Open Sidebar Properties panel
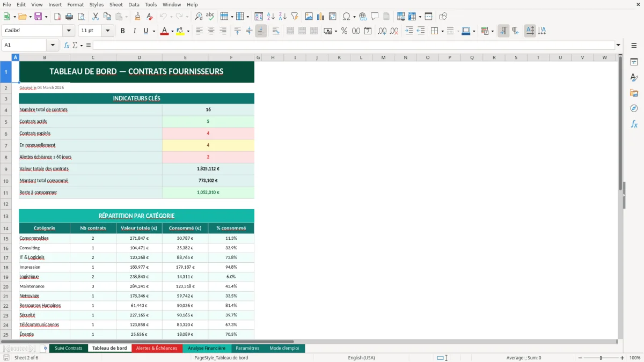This screenshot has width=644, height=362. pos(634,62)
